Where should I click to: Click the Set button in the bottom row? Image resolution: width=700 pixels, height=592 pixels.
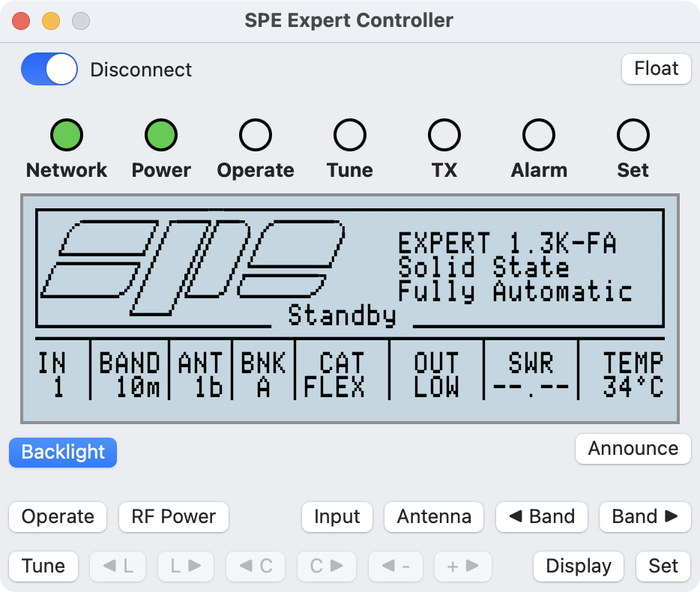(663, 567)
